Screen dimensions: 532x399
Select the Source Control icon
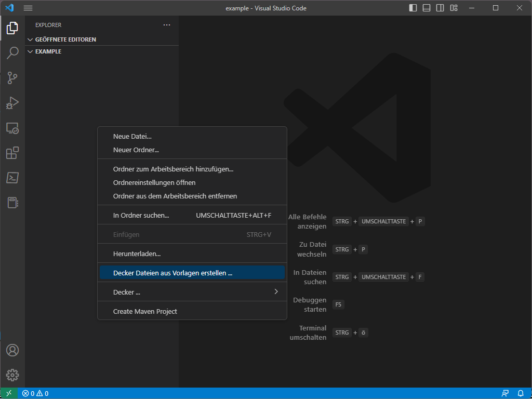pyautogui.click(x=12, y=78)
